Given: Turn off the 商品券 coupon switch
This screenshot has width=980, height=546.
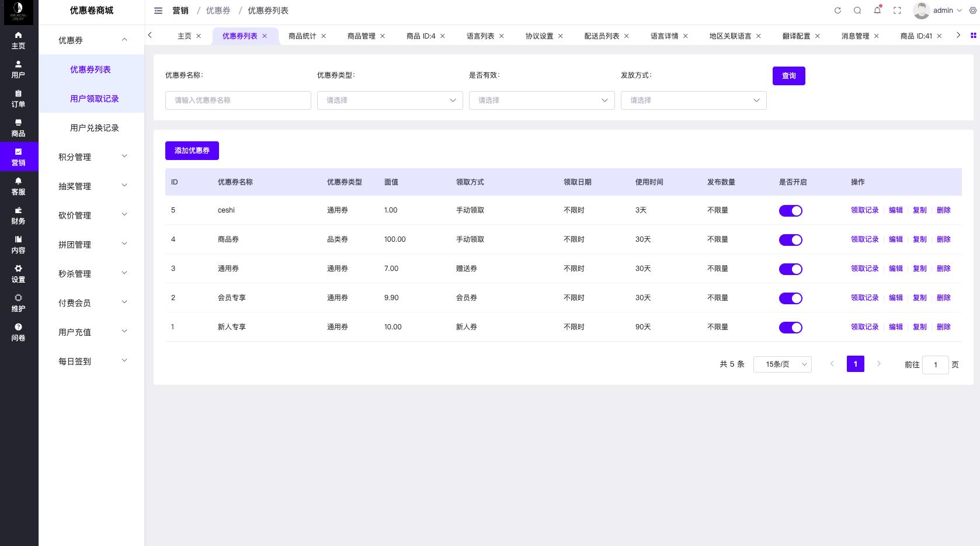Looking at the screenshot, I should tap(790, 240).
